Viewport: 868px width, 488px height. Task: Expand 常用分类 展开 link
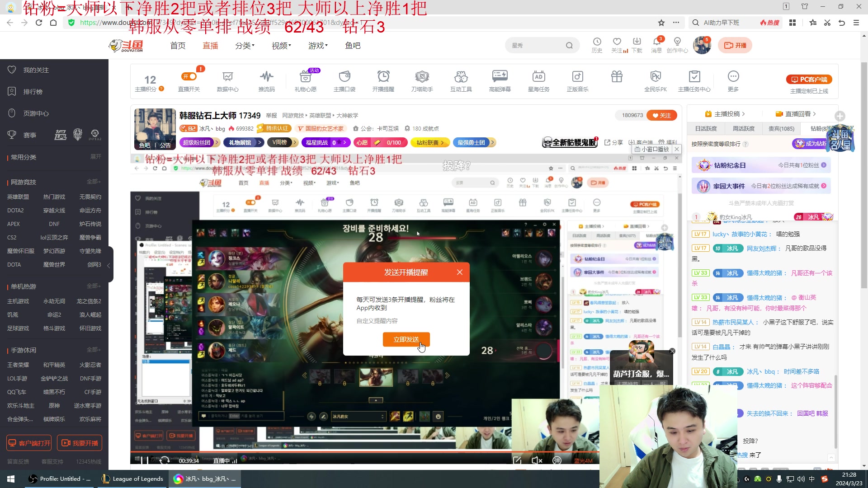[96, 157]
